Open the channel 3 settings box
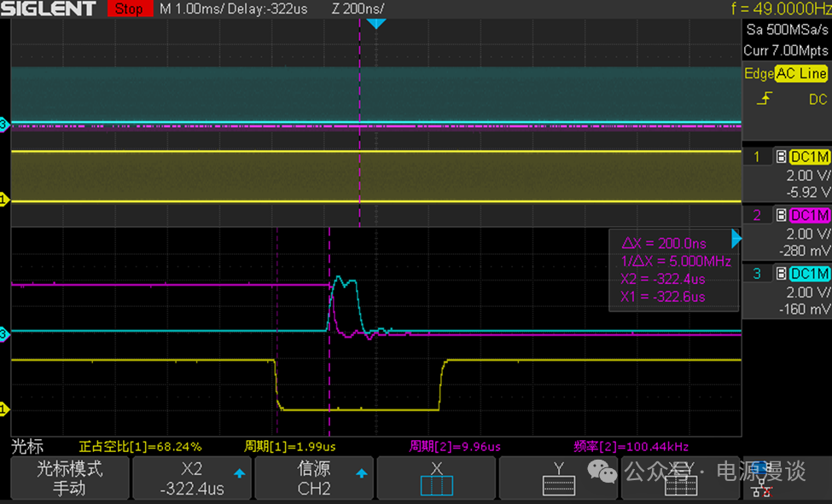The width and height of the screenshot is (832, 504). pos(786,291)
